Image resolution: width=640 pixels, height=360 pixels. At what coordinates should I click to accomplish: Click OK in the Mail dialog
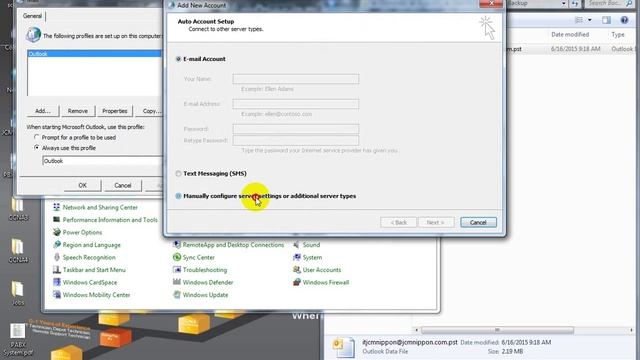(x=82, y=185)
